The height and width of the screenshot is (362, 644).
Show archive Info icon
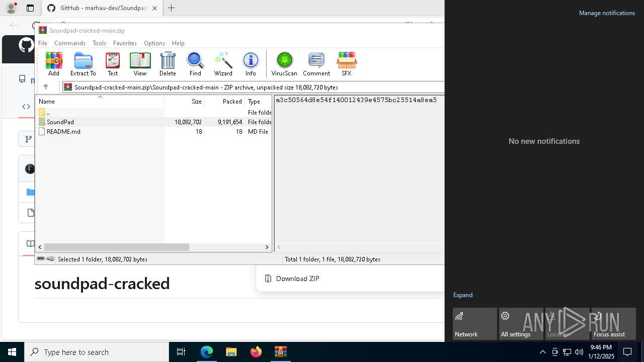click(251, 64)
